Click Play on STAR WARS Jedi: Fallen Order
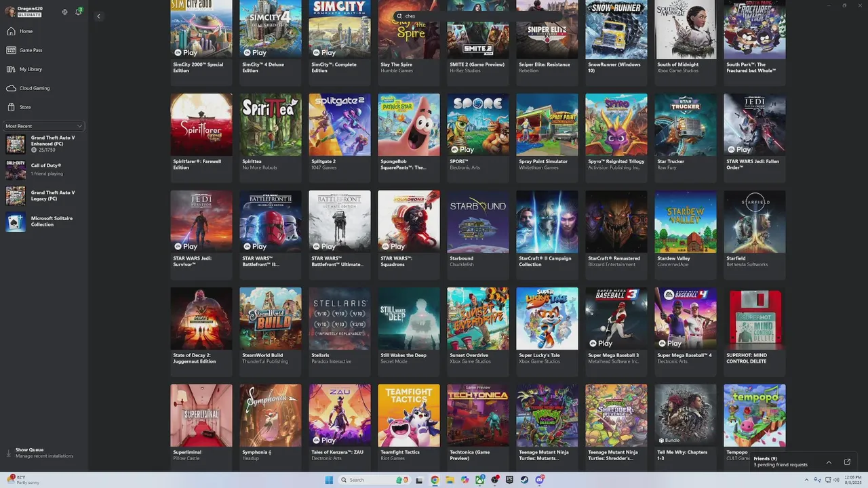The image size is (868, 488). pos(739,149)
